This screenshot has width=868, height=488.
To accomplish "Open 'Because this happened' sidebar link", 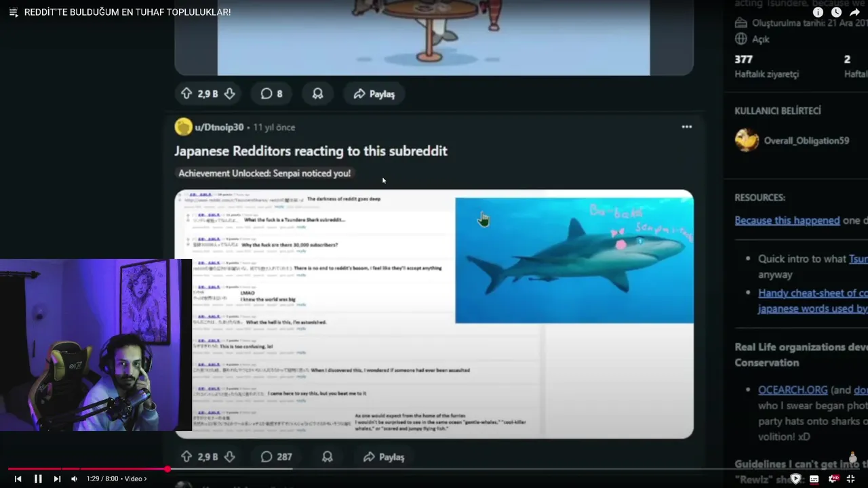I will coord(787,220).
